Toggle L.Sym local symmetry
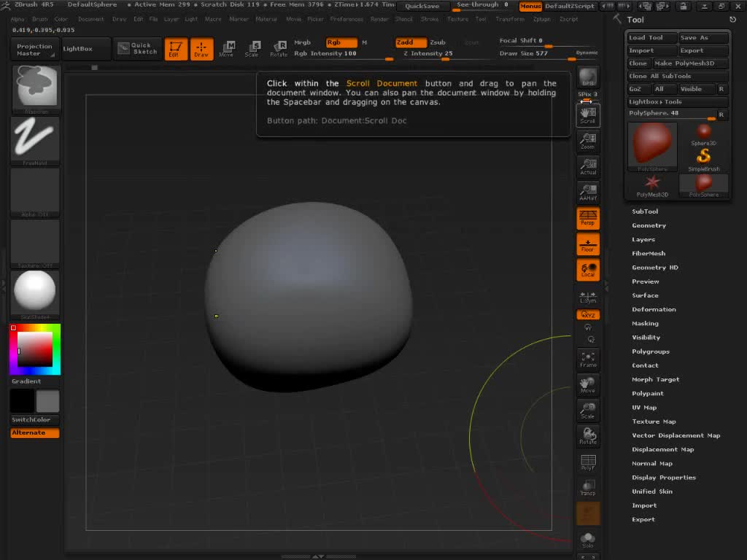The width and height of the screenshot is (747, 560). tap(588, 297)
